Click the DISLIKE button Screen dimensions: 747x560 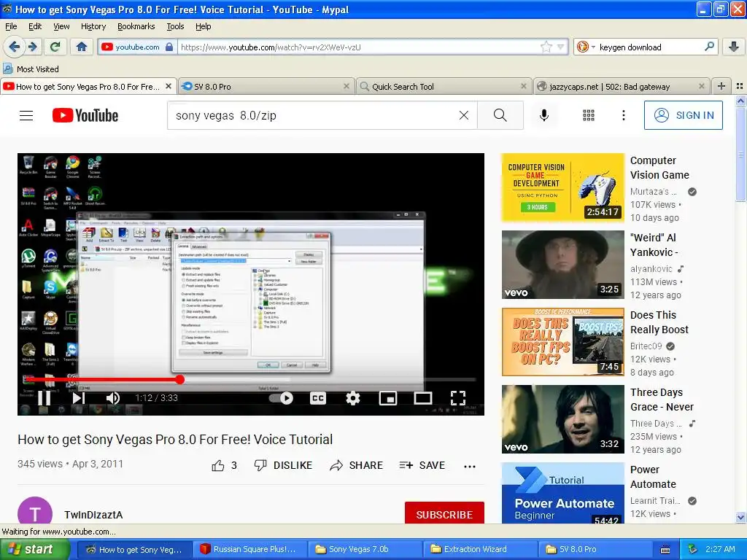pos(283,465)
